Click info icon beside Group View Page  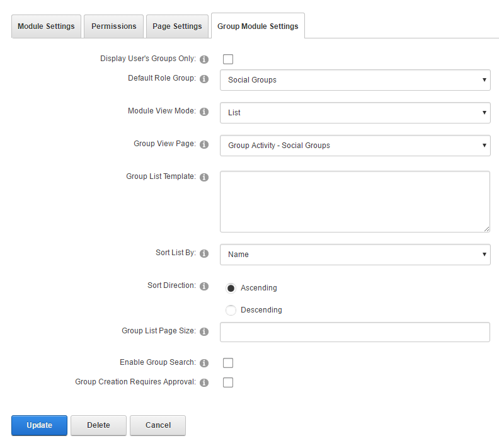pyautogui.click(x=204, y=144)
